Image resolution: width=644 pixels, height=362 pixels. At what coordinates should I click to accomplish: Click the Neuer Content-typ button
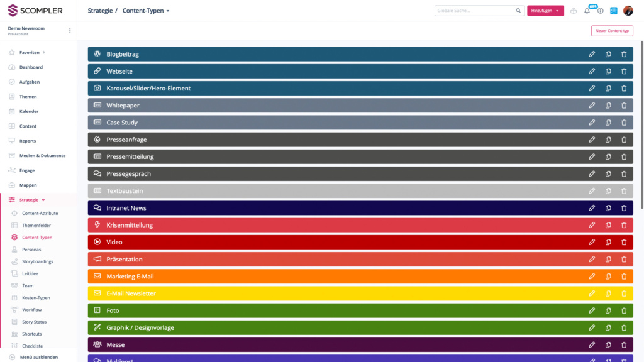click(611, 31)
